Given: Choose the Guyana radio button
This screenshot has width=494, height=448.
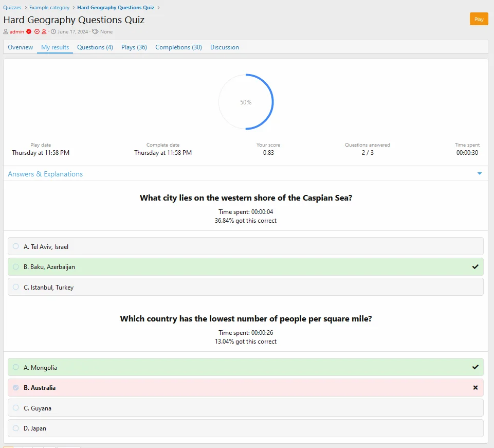Looking at the screenshot, I should [16, 408].
